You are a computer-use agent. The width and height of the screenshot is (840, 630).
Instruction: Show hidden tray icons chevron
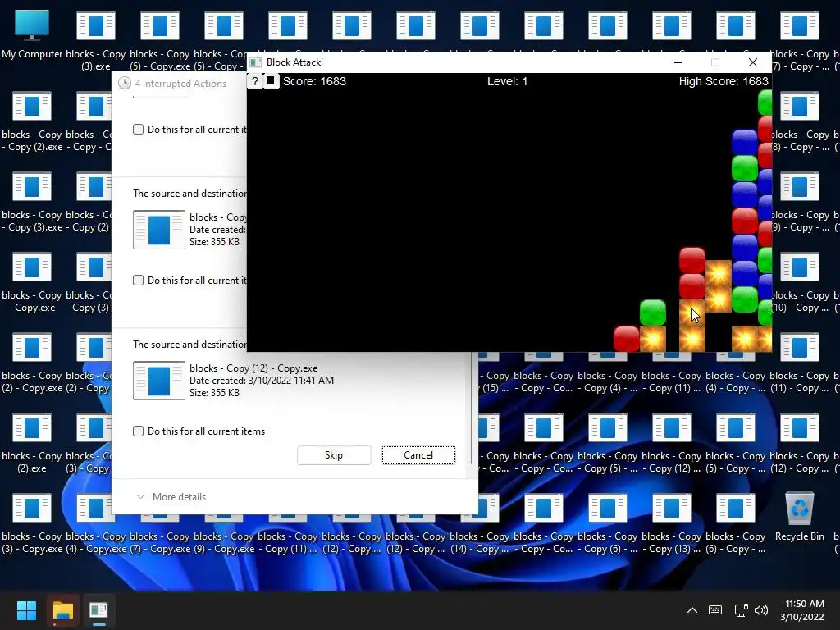tap(692, 610)
